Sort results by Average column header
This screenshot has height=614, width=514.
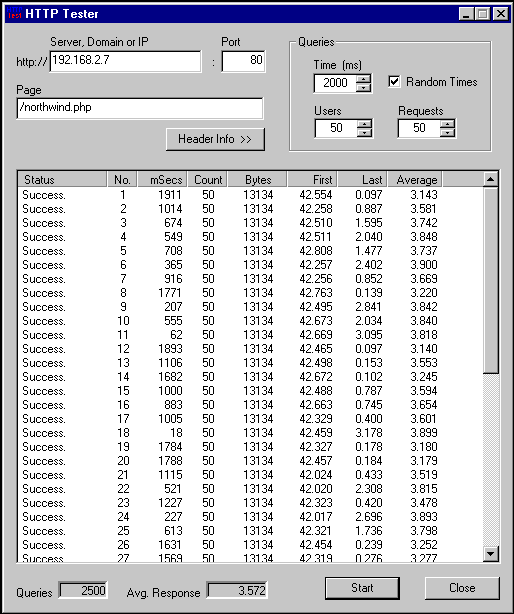[x=415, y=180]
